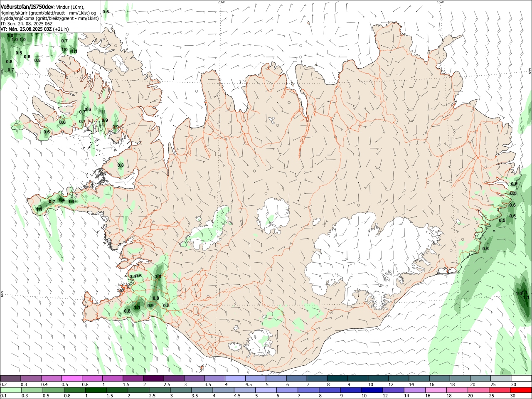Screen dimensions: 532x399
Task: Click the 'VT: Mán. 25.08.2025 03Z' valid time
Action: click(x=26, y=29)
